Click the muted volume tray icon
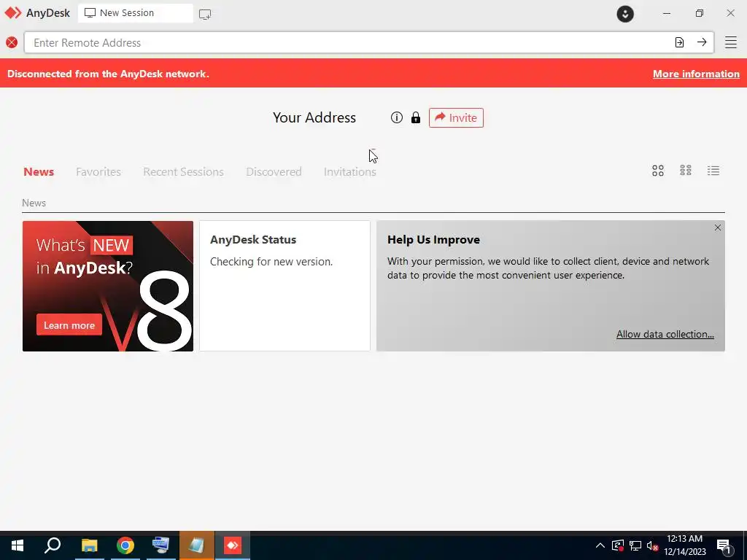This screenshot has width=747, height=560. coord(652,545)
